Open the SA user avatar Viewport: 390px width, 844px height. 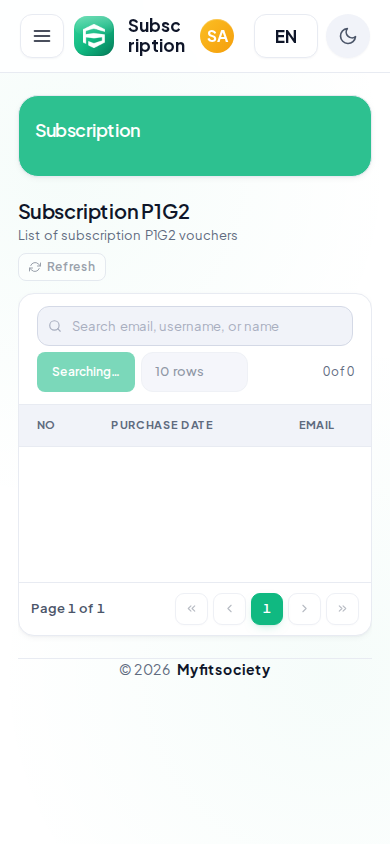pyautogui.click(x=217, y=36)
